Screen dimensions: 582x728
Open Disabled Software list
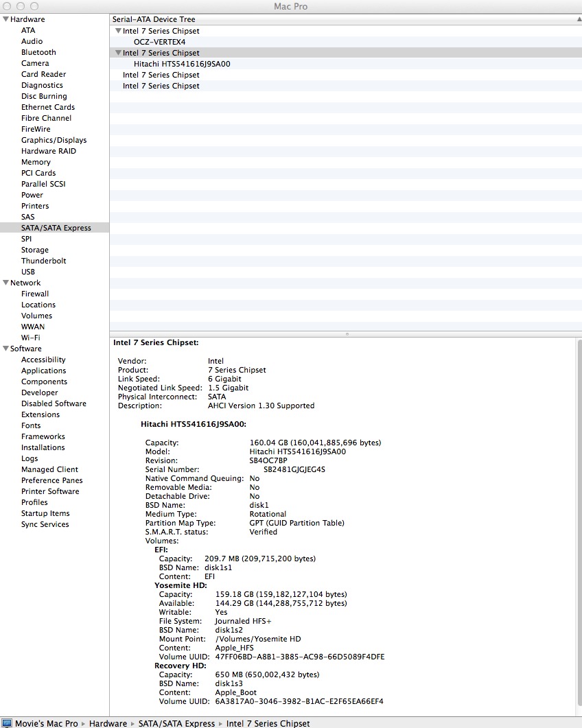[54, 404]
